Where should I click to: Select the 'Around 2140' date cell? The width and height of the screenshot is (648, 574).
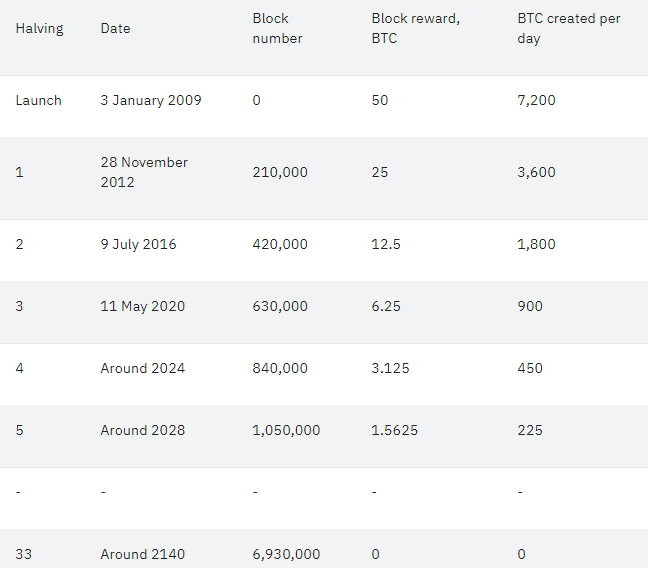(x=143, y=554)
